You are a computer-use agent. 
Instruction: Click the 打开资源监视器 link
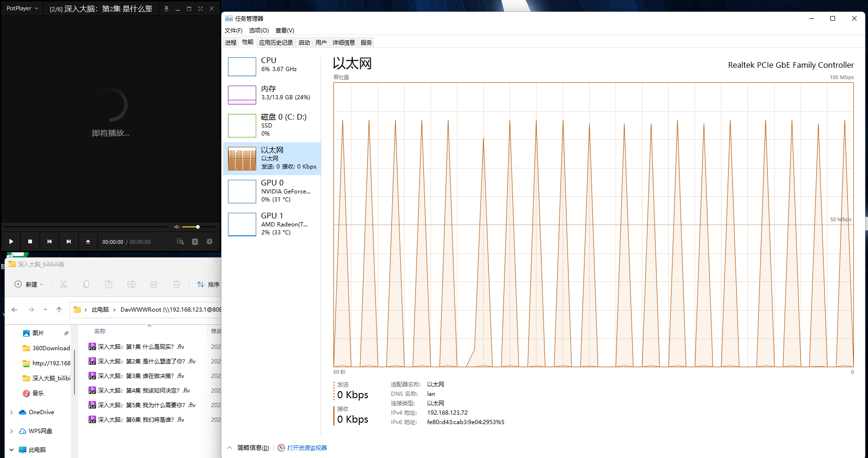point(306,447)
